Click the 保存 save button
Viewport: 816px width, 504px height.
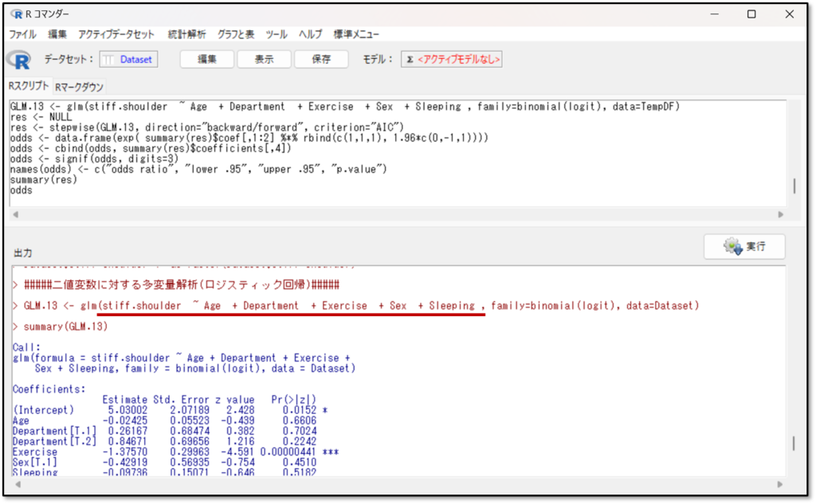(x=321, y=60)
